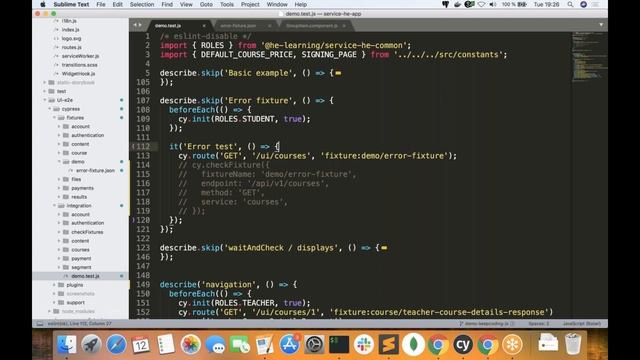Expand the support folder
This screenshot has height=360, width=640.
[x=54, y=302]
